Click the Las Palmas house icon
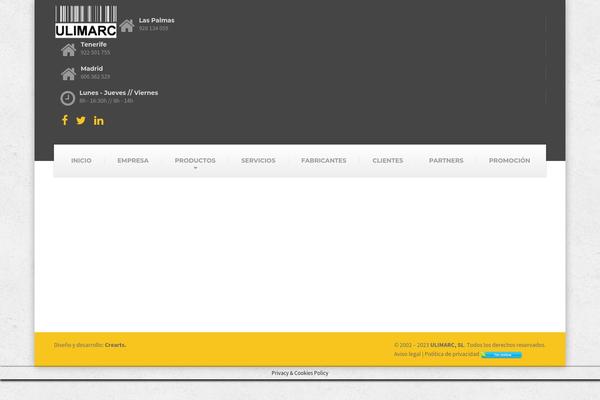 [127, 25]
